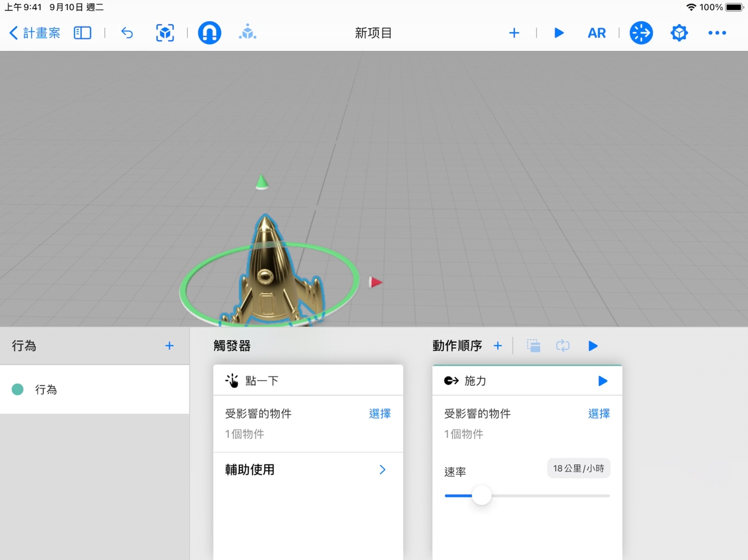Preview the 施力 action
The width and height of the screenshot is (748, 560).
click(602, 381)
